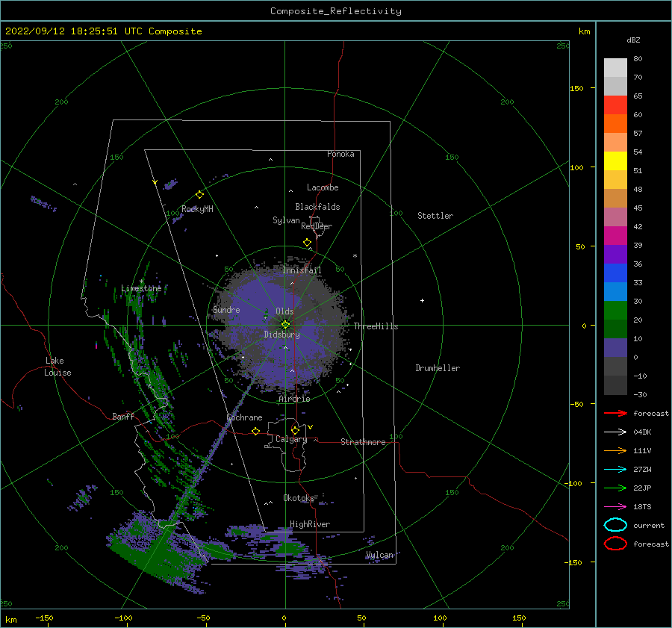Click the Sundre label
This screenshot has width=672, height=628.
[227, 309]
